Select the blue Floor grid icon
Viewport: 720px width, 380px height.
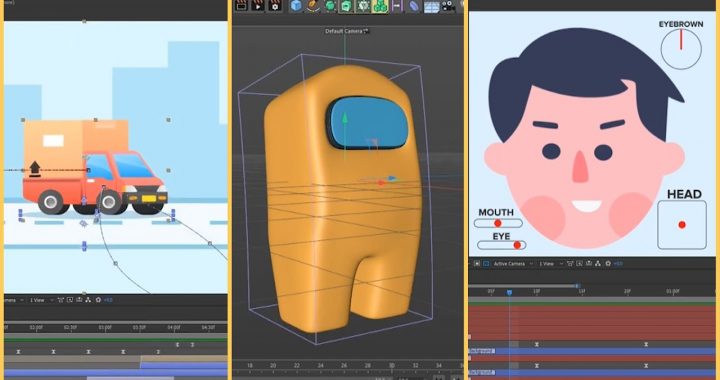(x=431, y=6)
